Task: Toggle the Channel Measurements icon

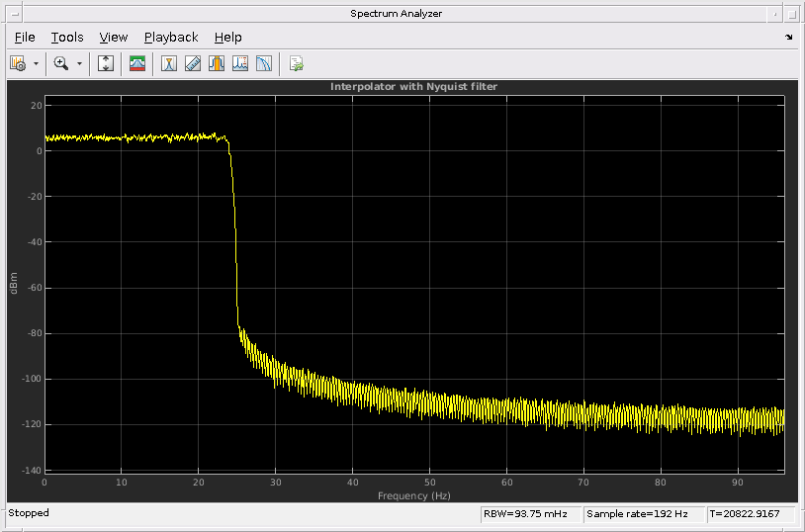Action: 216,63
